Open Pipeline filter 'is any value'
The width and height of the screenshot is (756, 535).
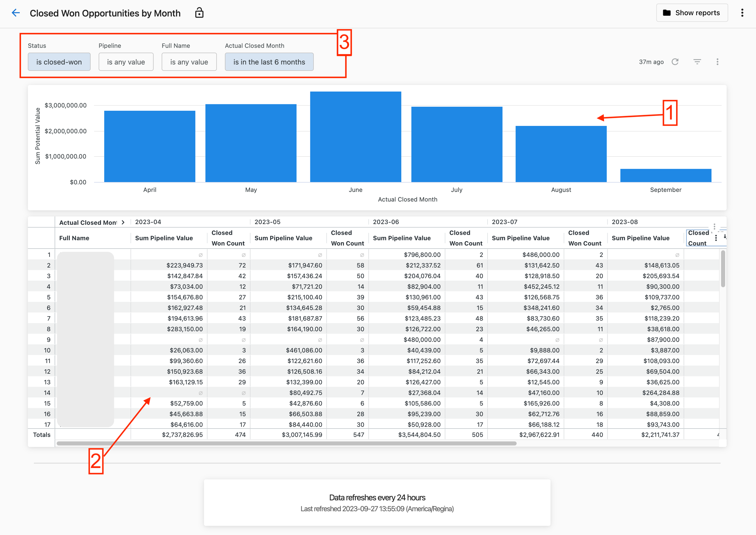point(126,61)
